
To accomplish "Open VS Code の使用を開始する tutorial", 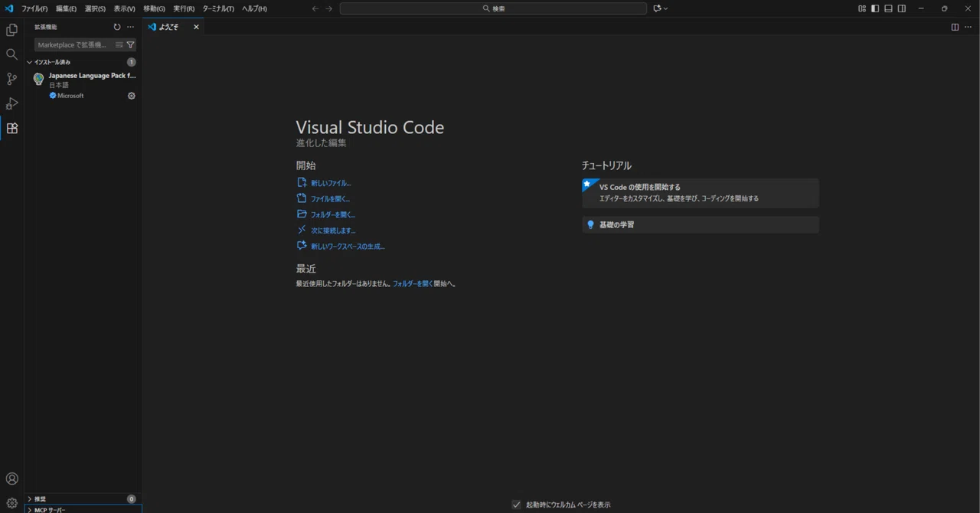I will pyautogui.click(x=700, y=193).
